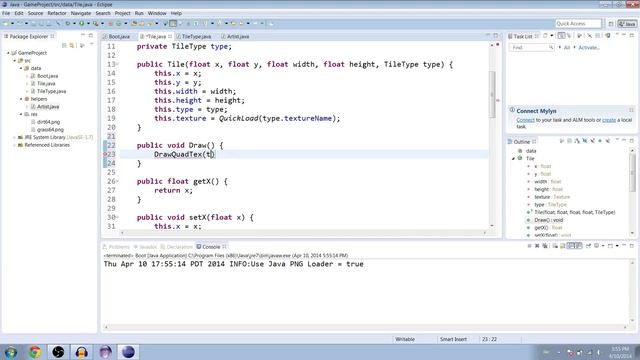The width and height of the screenshot is (640, 360).
Task: Click the Clear Console icon
Action: (554, 246)
